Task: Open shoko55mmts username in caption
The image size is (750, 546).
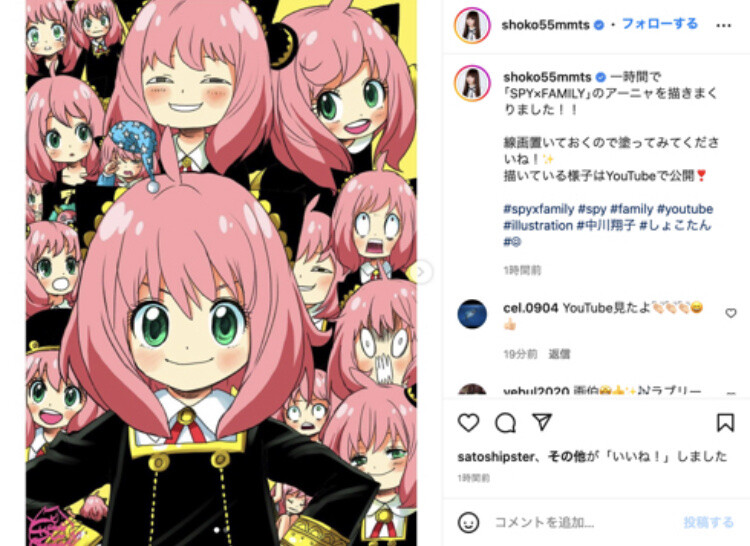Action: [x=547, y=76]
